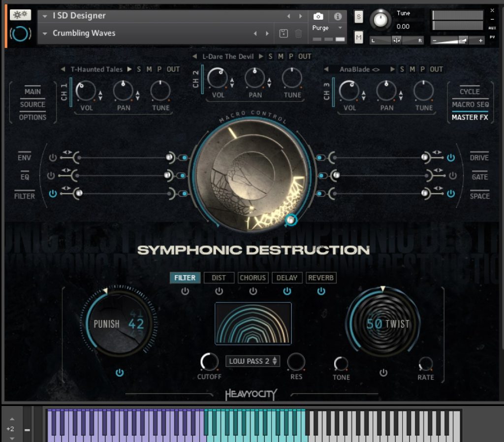
Task: Open the SOURCE page
Action: click(x=32, y=104)
